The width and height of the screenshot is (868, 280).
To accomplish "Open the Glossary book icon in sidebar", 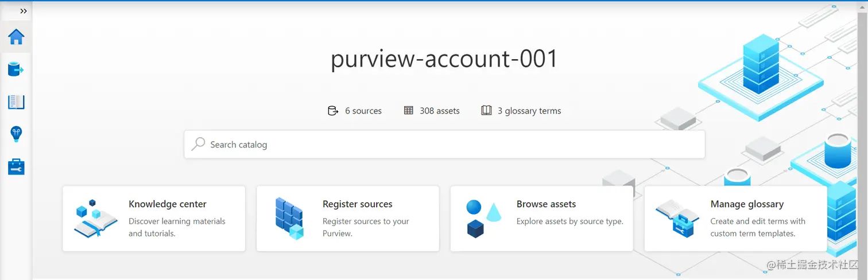I will (x=16, y=102).
